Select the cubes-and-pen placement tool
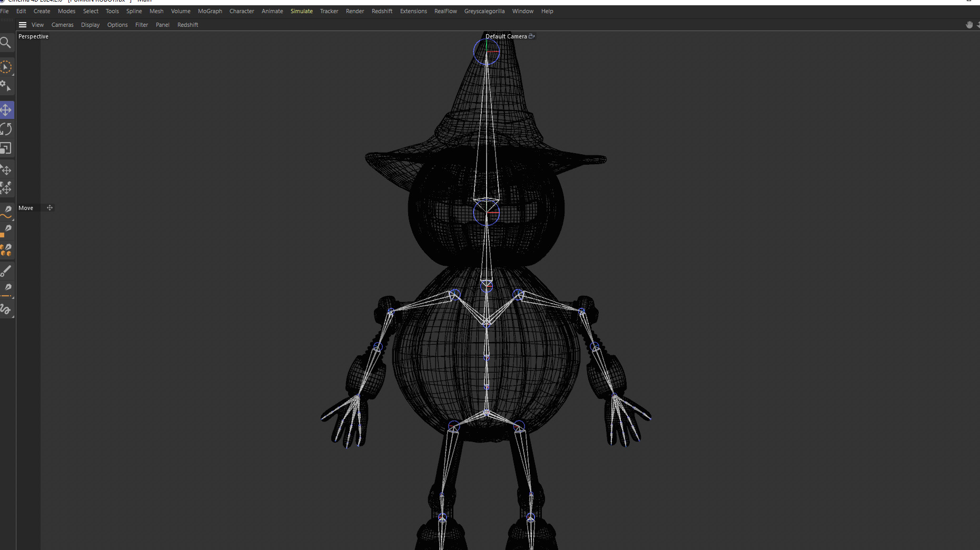The image size is (980, 550). 6,251
